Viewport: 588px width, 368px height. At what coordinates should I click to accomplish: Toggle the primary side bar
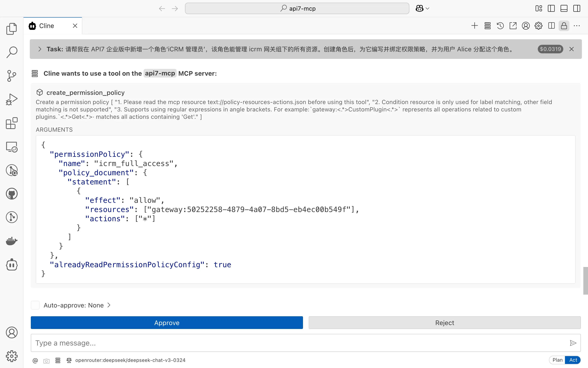coord(551,9)
